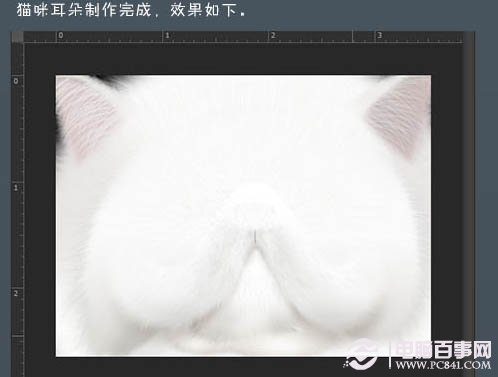The width and height of the screenshot is (498, 377).
Task: Click the ruler origin corner box
Action: click(18, 37)
